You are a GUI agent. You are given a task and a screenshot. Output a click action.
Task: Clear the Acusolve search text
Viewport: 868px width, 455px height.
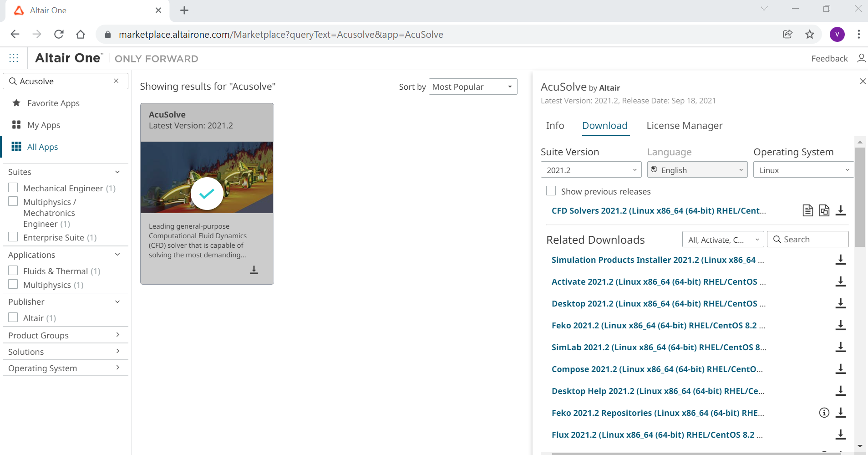pyautogui.click(x=116, y=81)
